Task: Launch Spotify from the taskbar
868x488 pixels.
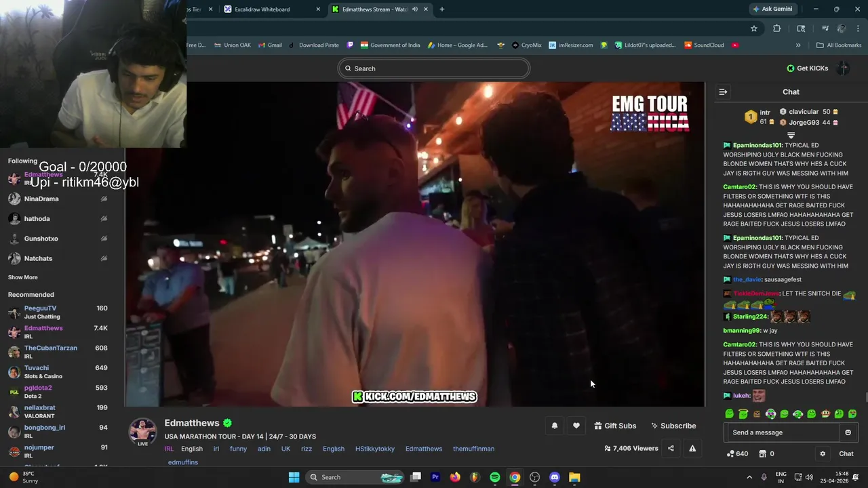Action: 495,477
